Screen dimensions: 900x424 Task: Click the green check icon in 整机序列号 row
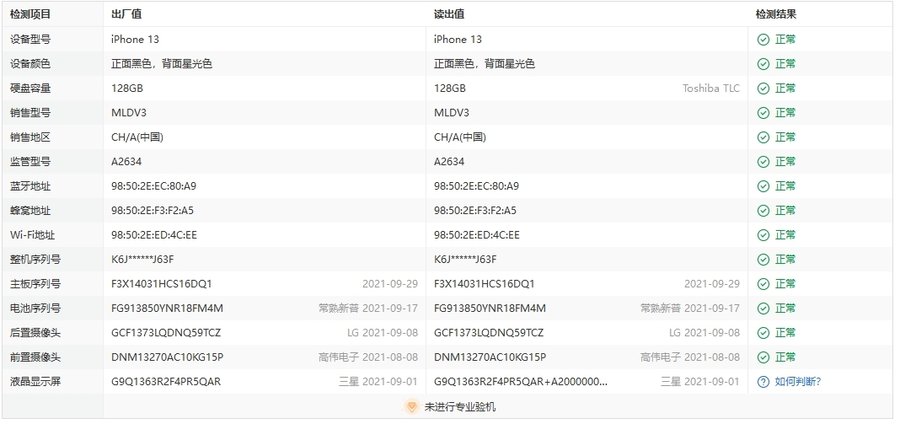click(763, 259)
